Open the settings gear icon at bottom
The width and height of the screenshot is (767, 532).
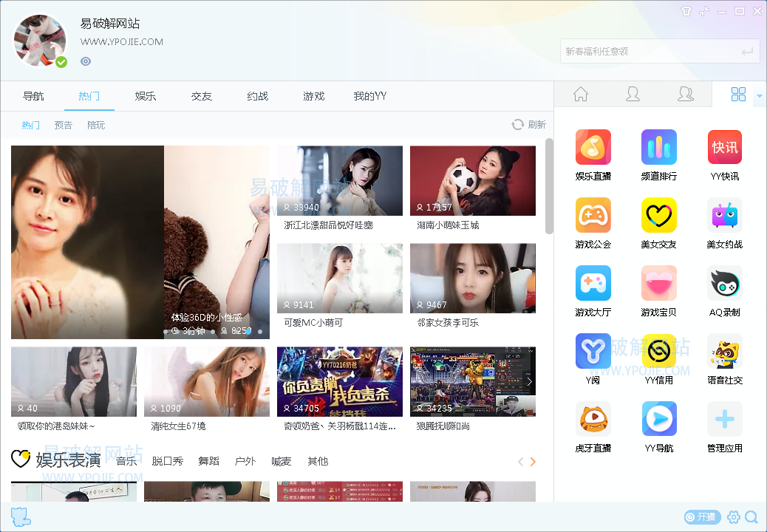[x=733, y=516]
